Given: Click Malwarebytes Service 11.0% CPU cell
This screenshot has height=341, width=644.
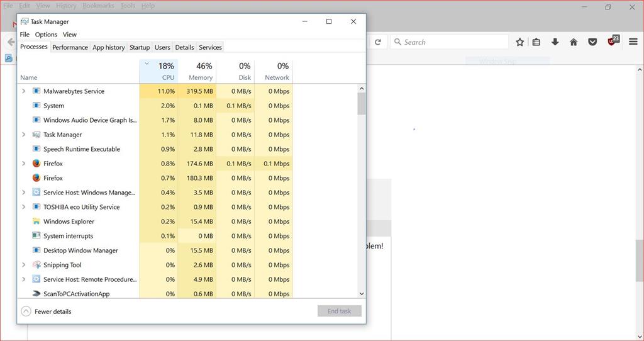Looking at the screenshot, I should 158,91.
